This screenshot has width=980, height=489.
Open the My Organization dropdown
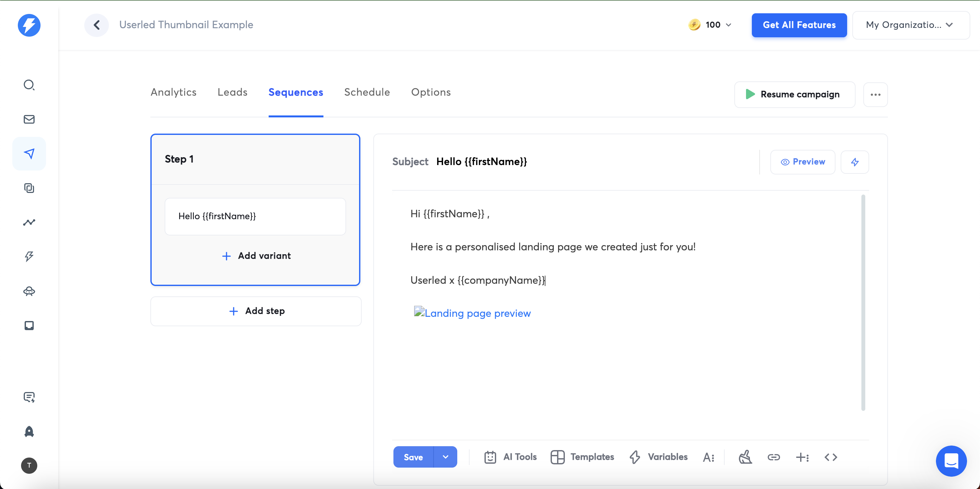(910, 25)
